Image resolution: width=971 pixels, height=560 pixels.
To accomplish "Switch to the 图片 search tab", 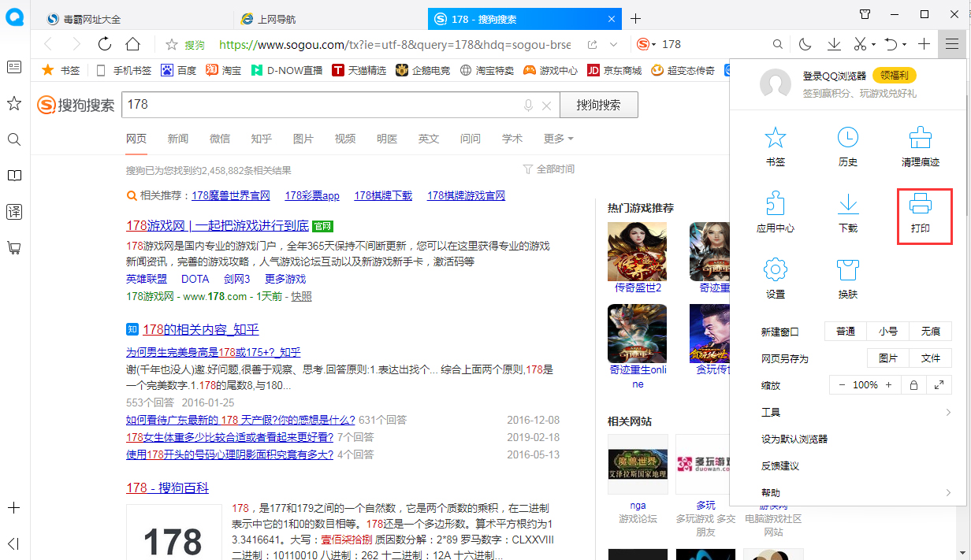I will coord(303,138).
